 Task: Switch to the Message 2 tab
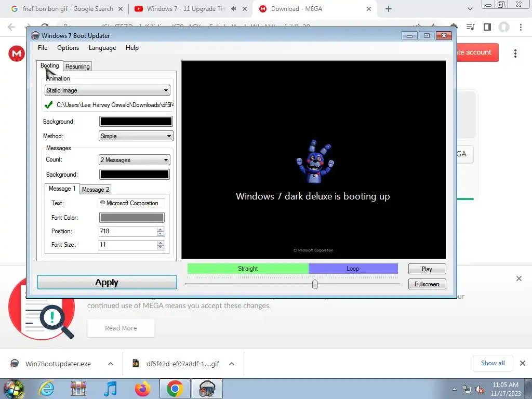(96, 189)
